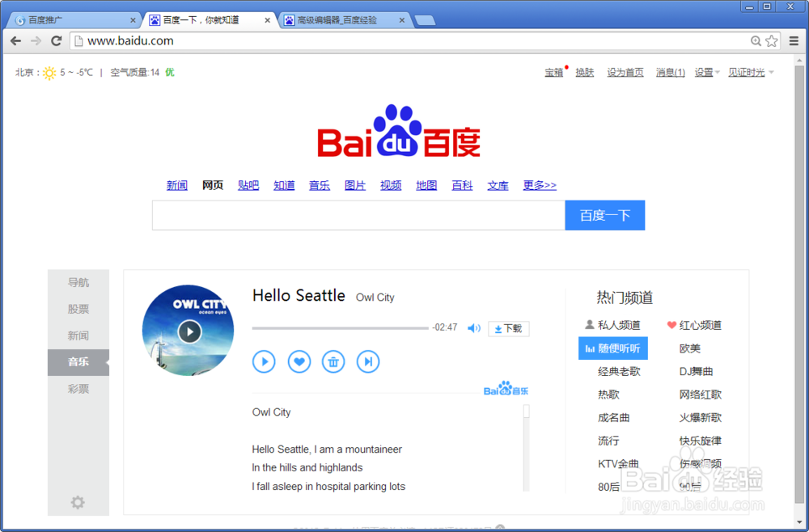Open the 宝箱 link
The height and width of the screenshot is (532, 809).
pos(554,73)
